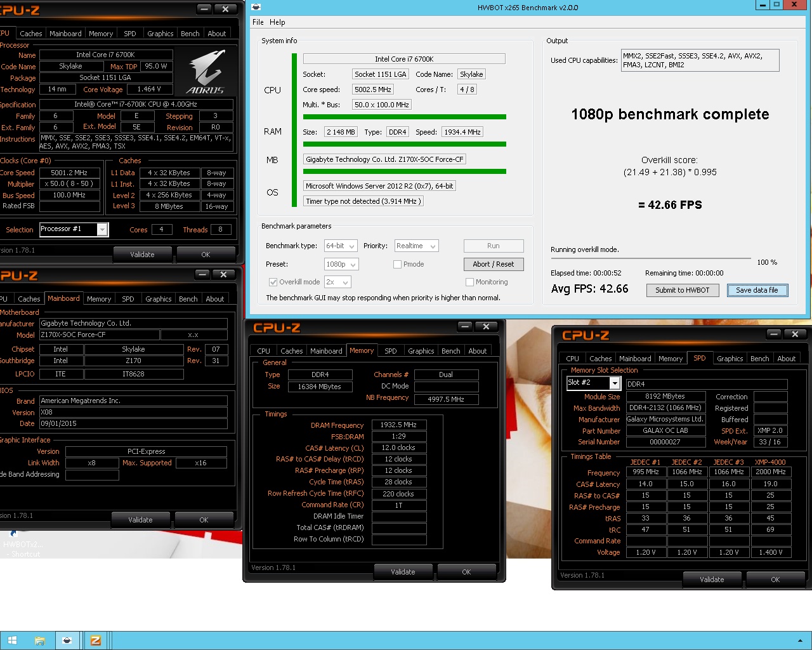Click the Command Rate 1T value
812x650 pixels.
pyautogui.click(x=399, y=505)
